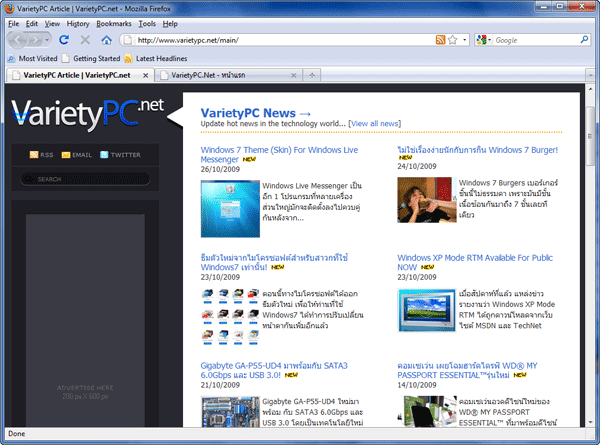Open WD My Passport Essential article link

(467, 370)
